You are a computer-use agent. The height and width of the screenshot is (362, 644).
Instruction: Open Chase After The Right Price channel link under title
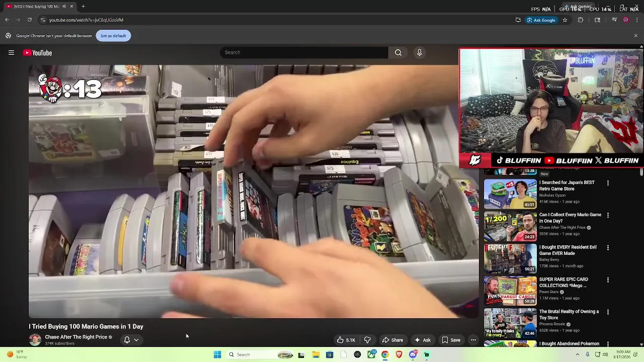(76, 337)
